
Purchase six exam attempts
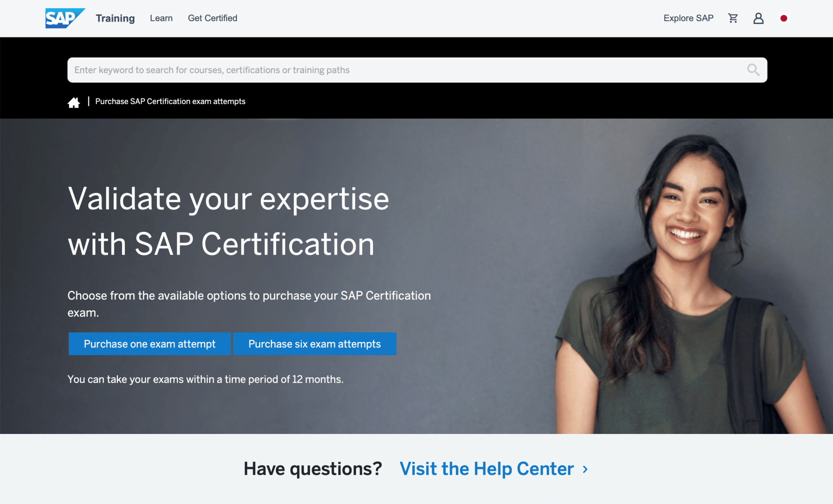[x=314, y=344]
